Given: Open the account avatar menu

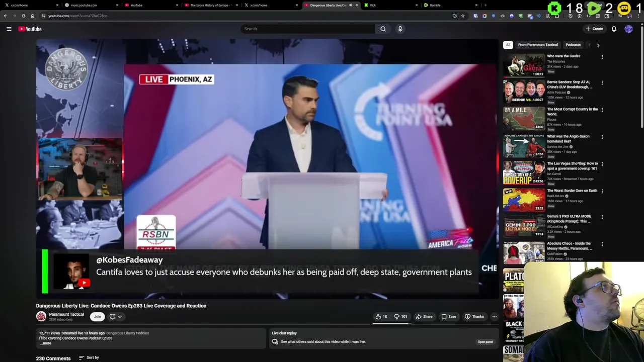Looking at the screenshot, I should (628, 29).
